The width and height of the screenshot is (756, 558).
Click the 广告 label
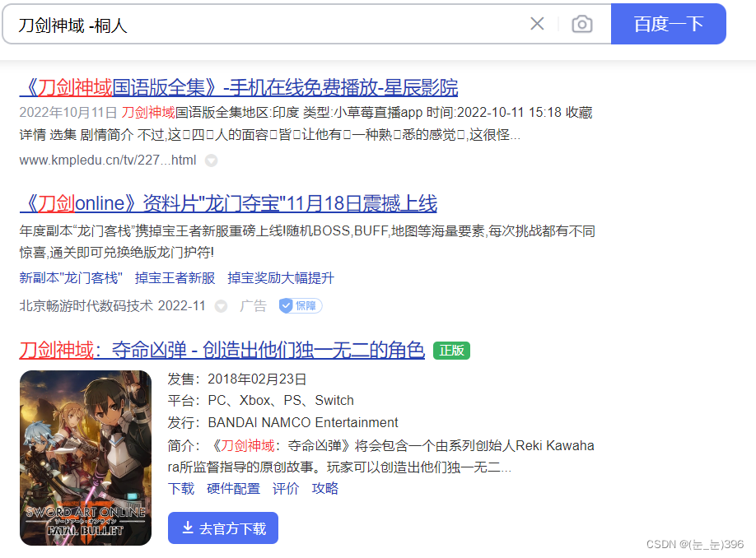coord(253,305)
